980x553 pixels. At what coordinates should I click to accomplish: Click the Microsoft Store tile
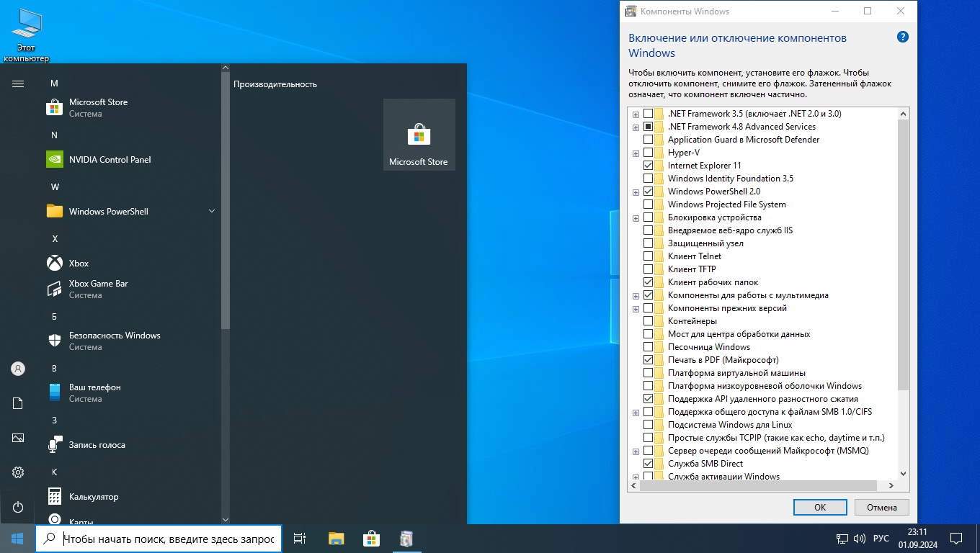coord(419,135)
